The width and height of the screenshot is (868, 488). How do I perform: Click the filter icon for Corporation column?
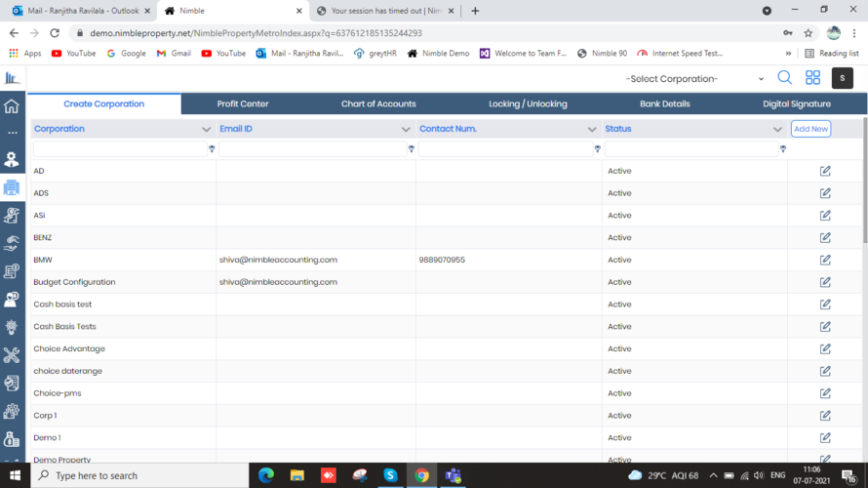[x=212, y=149]
